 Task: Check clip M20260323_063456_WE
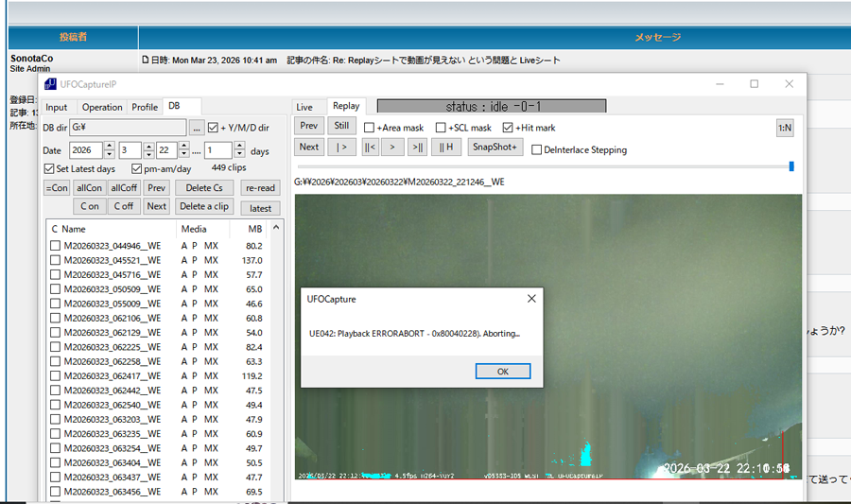pyautogui.click(x=55, y=492)
